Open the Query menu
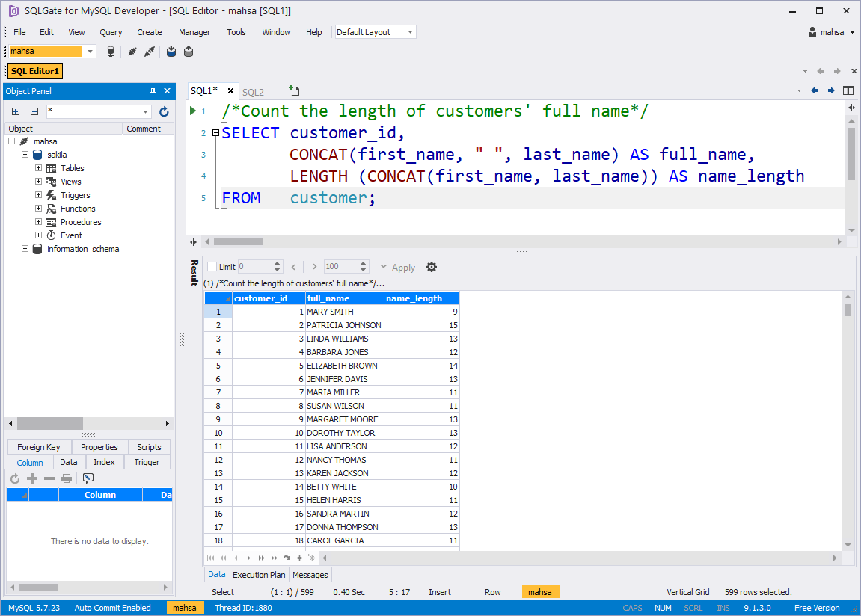This screenshot has width=861, height=616. click(111, 32)
